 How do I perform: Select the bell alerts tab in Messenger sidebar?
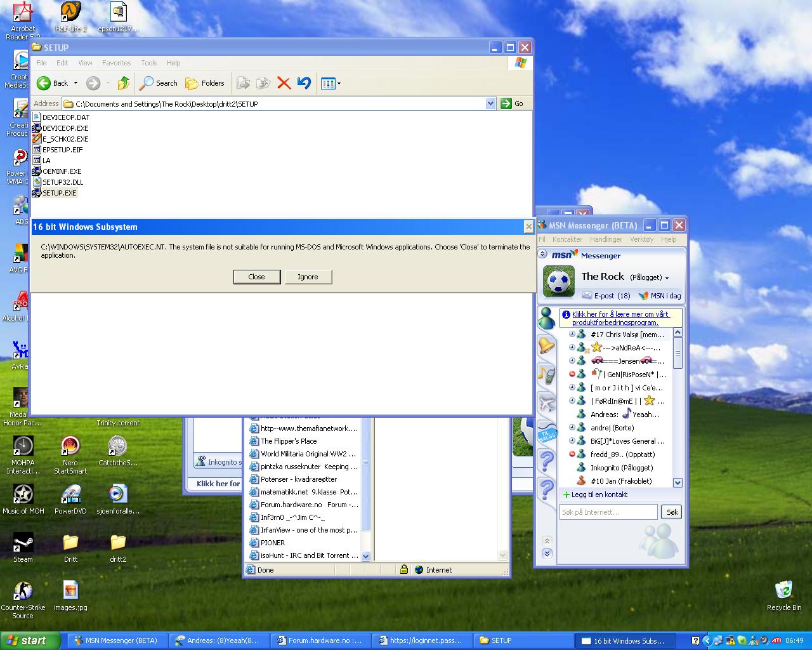[x=547, y=346]
